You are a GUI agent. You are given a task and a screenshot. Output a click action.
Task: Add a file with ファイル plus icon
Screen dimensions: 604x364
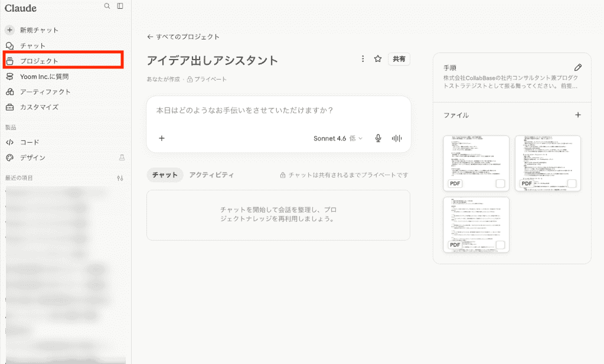(578, 115)
